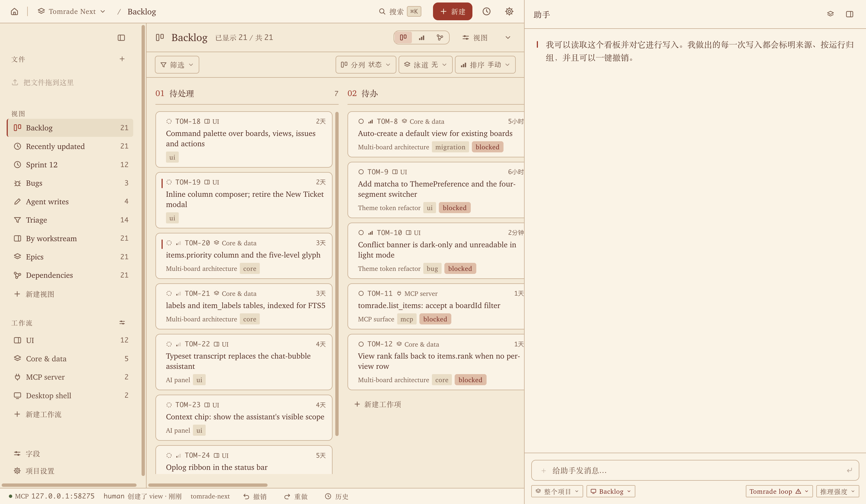866x504 pixels.
Task: Select the Bugs view
Action: pos(70,183)
